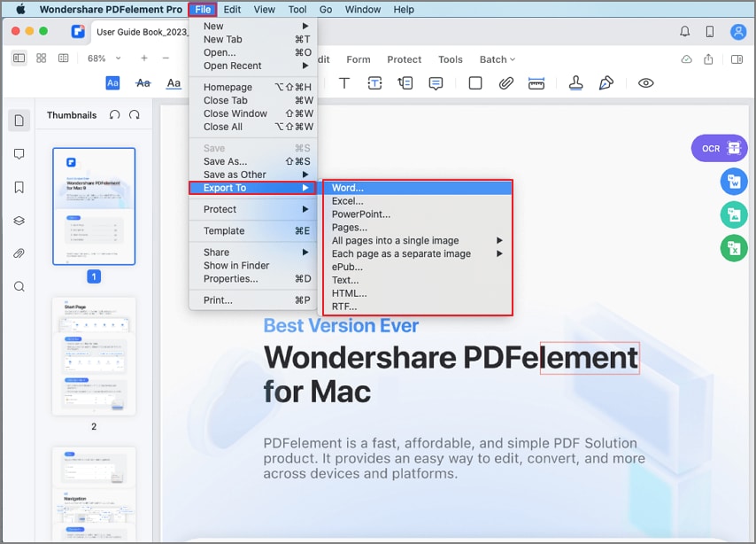The image size is (756, 544).
Task: Click the cloud upload icon
Action: pyautogui.click(x=687, y=59)
